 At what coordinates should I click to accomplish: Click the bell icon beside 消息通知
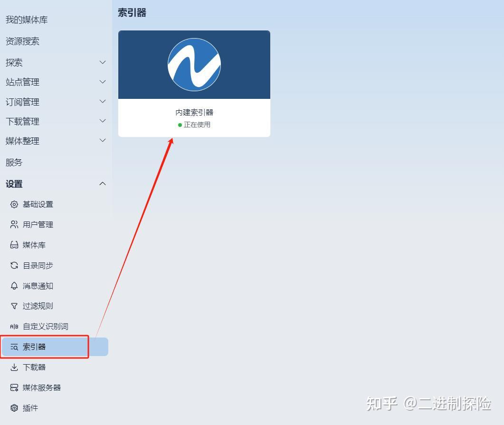14,286
